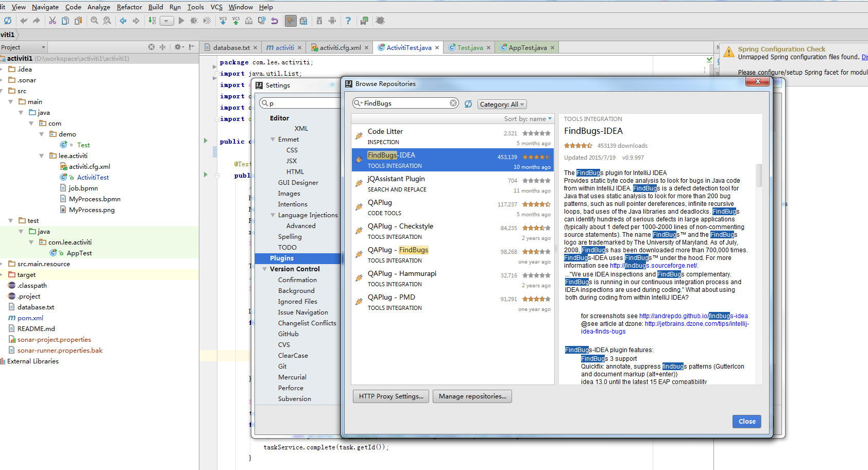Open the VCS menu

pyautogui.click(x=216, y=7)
